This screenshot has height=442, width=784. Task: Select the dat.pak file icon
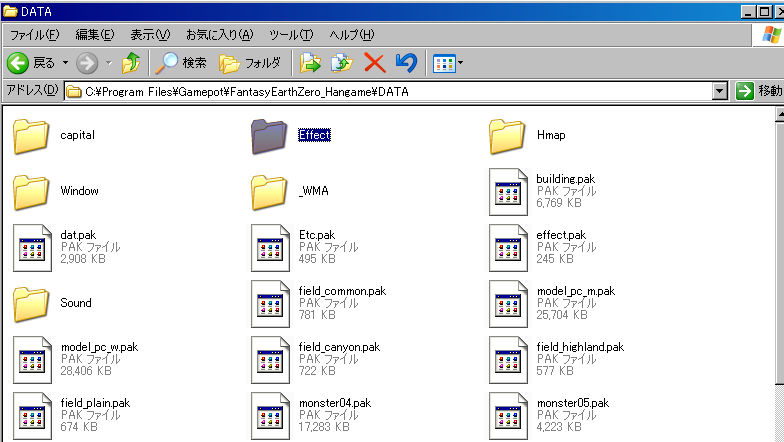point(32,248)
